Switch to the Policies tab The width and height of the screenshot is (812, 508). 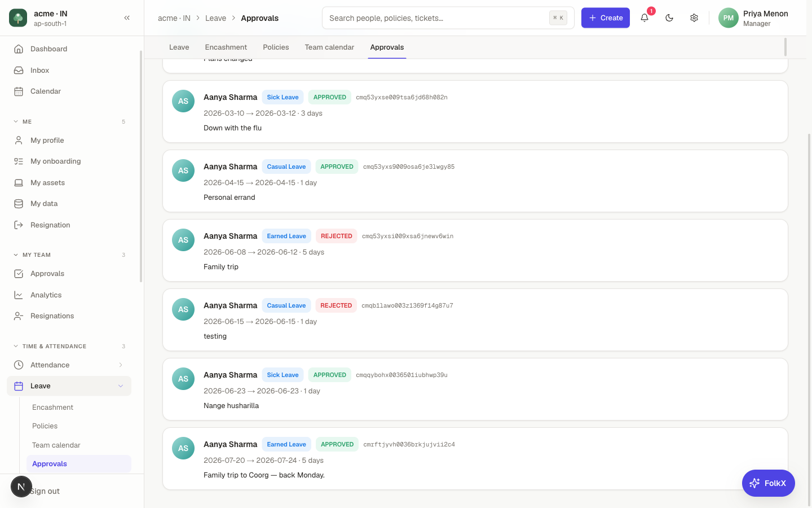click(x=276, y=47)
